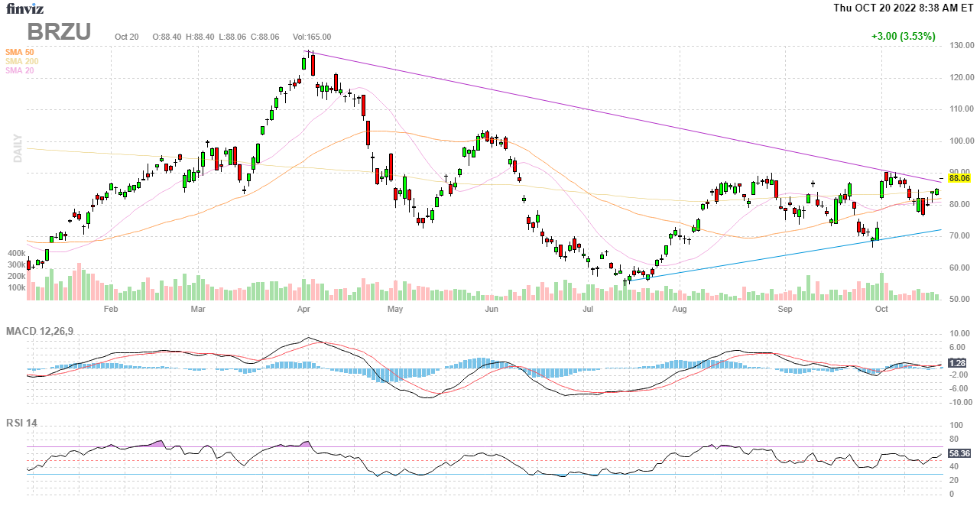Click the Oct month marker on the axis
Screen dimensions: 980x506
coord(881,309)
